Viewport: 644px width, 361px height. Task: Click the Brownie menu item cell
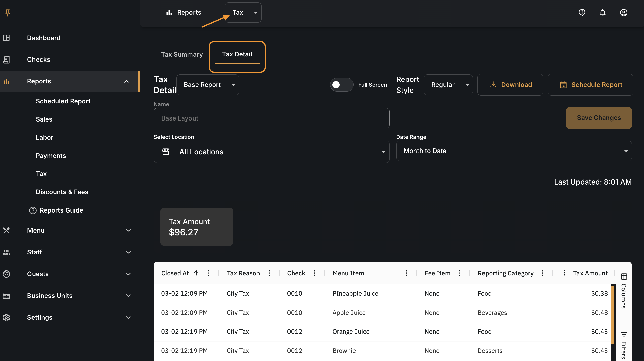pos(344,351)
